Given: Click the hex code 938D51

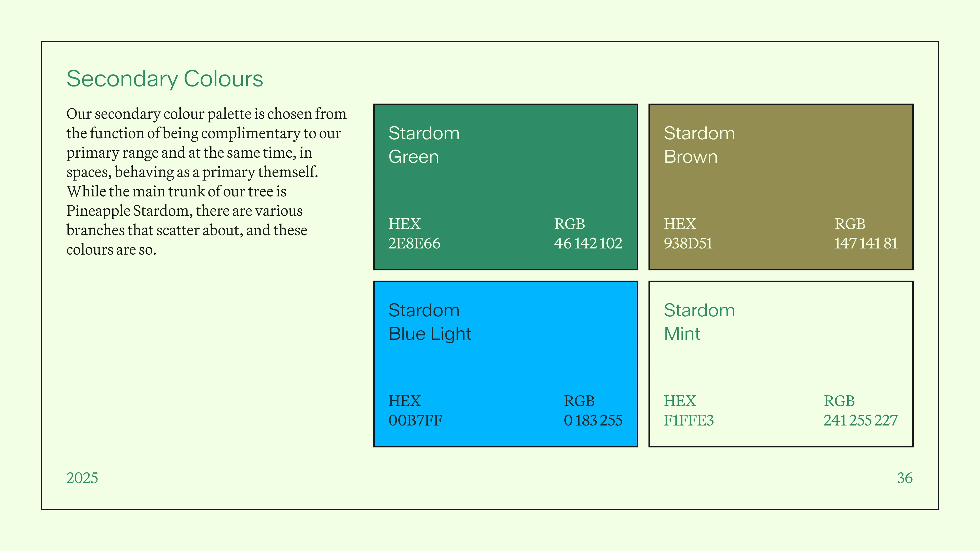Looking at the screenshot, I should tap(688, 243).
